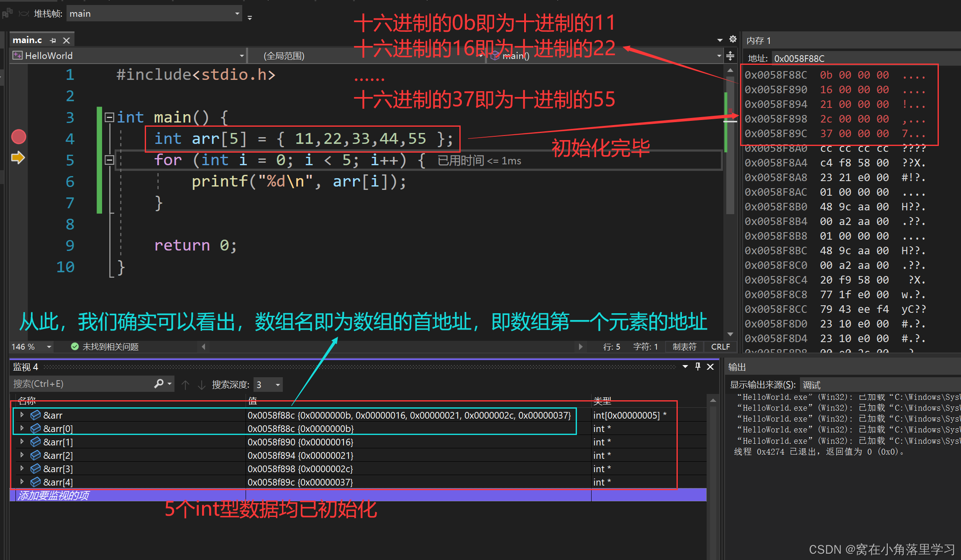Expand the &arr[3] watch entry
The height and width of the screenshot is (560, 961).
[x=22, y=468]
